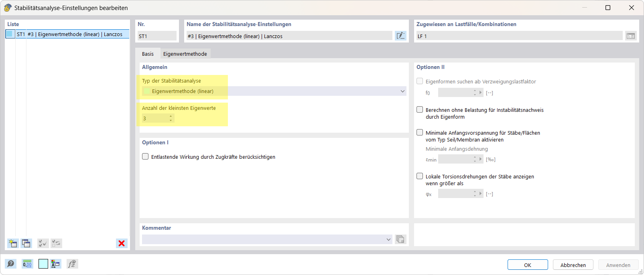644x275 pixels.
Task: Click the Optionen II heading
Action: pos(431,67)
